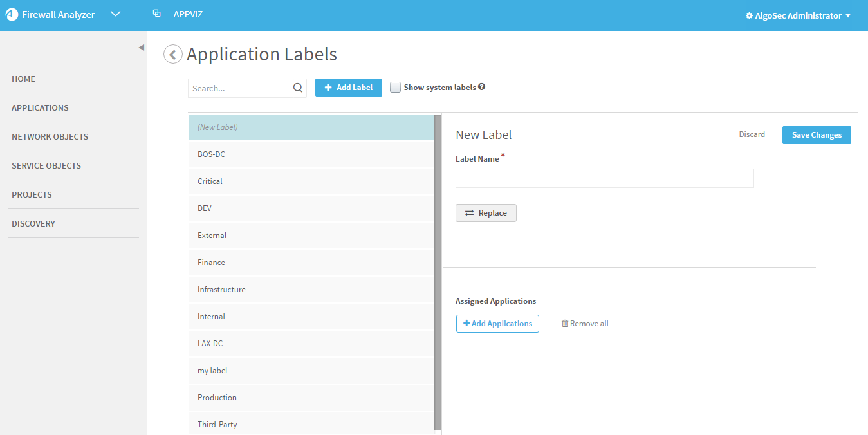Click the back arrow beside Application Labels
Image resolution: width=868 pixels, height=435 pixels.
(172, 55)
